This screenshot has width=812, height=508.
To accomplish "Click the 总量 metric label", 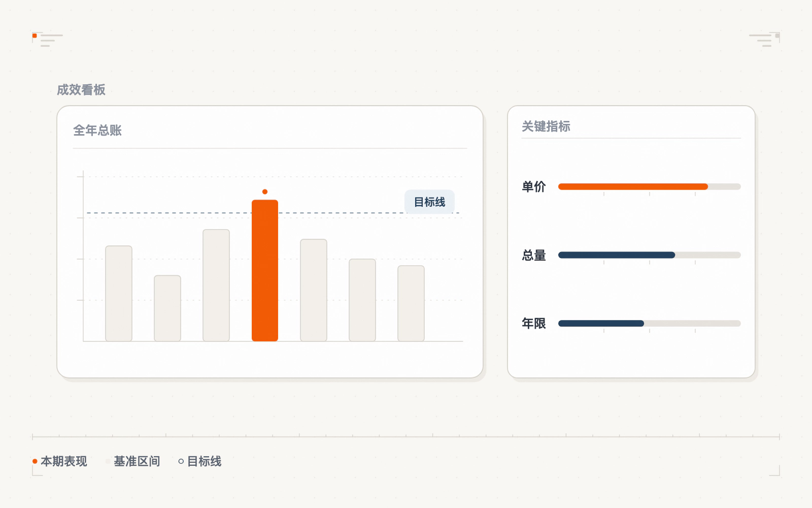I will [534, 255].
